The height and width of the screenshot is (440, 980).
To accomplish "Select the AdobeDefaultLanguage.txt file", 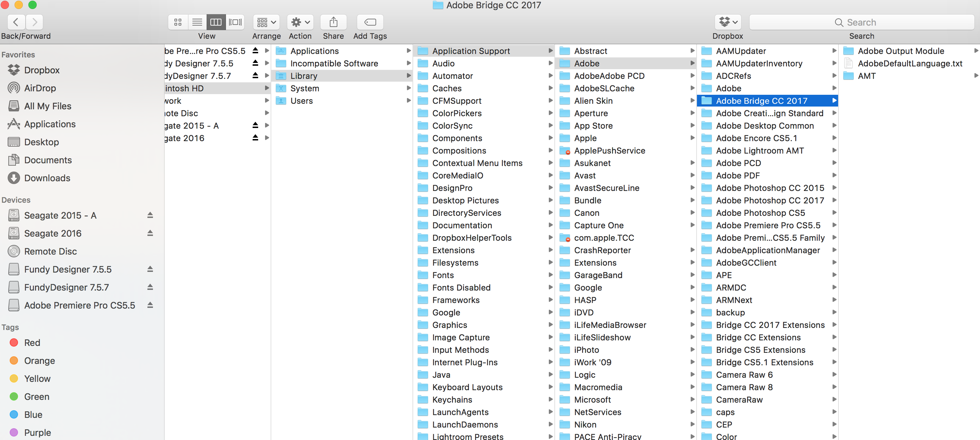I will coord(910,63).
